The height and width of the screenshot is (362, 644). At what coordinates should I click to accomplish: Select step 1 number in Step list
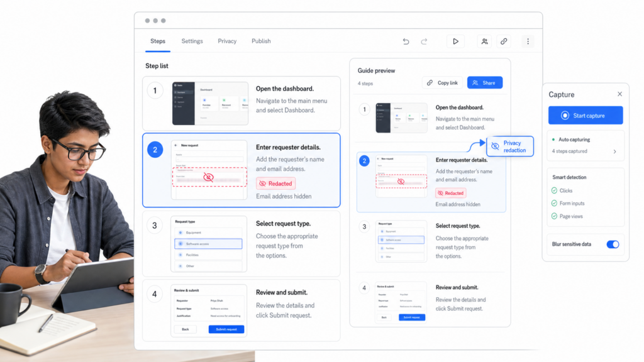pos(155,90)
